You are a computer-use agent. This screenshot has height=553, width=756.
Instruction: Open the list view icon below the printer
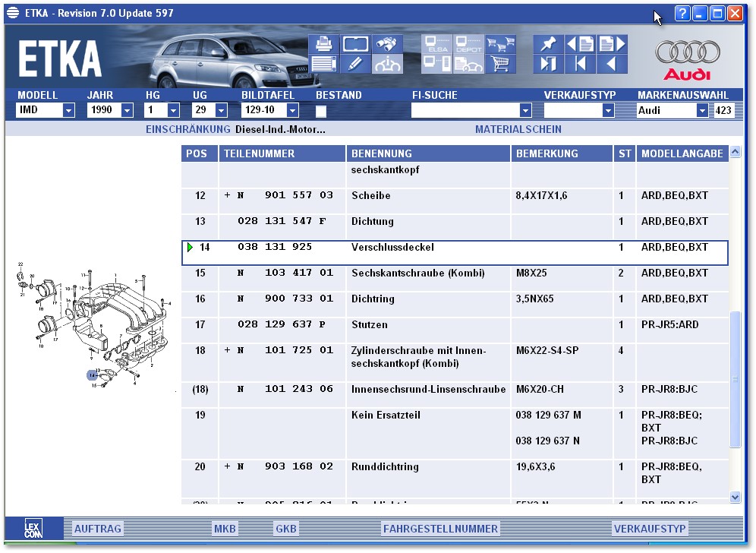pos(323,64)
